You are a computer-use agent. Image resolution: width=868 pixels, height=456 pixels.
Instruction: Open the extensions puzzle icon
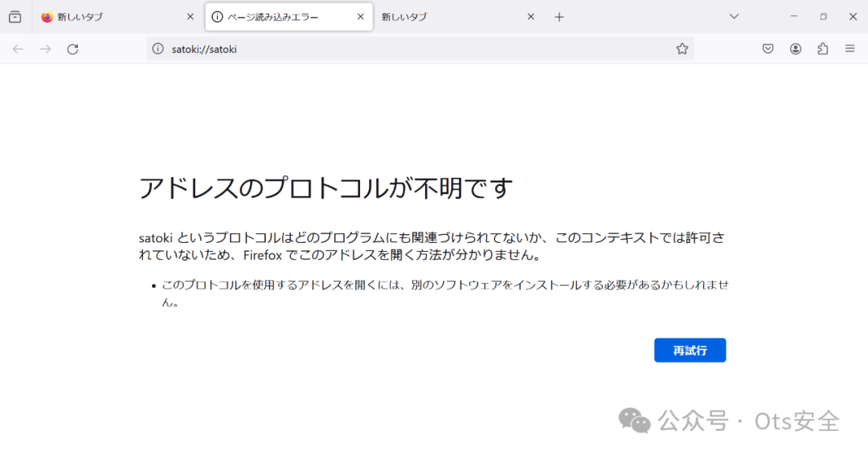(823, 49)
